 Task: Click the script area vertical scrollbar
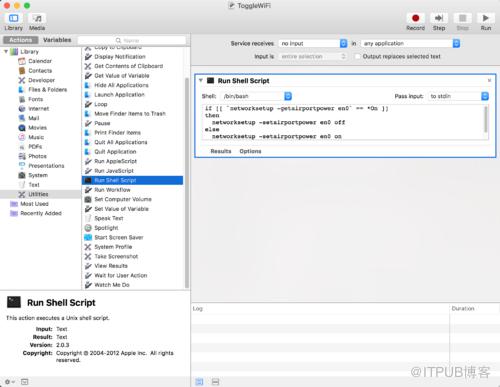(x=486, y=119)
